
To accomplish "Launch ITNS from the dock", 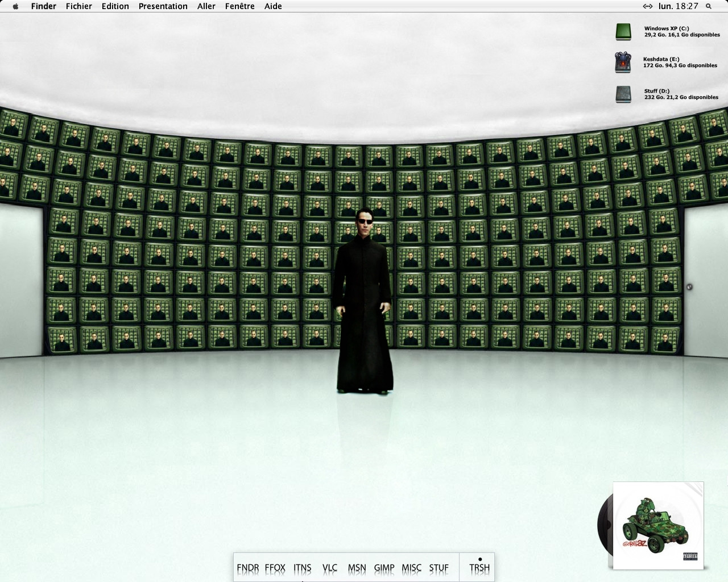I will (303, 568).
